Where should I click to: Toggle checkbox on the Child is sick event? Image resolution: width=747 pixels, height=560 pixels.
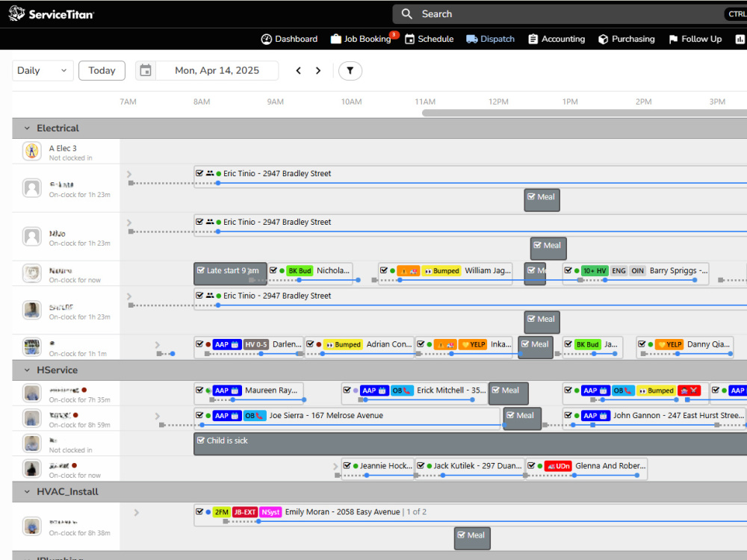click(x=201, y=441)
